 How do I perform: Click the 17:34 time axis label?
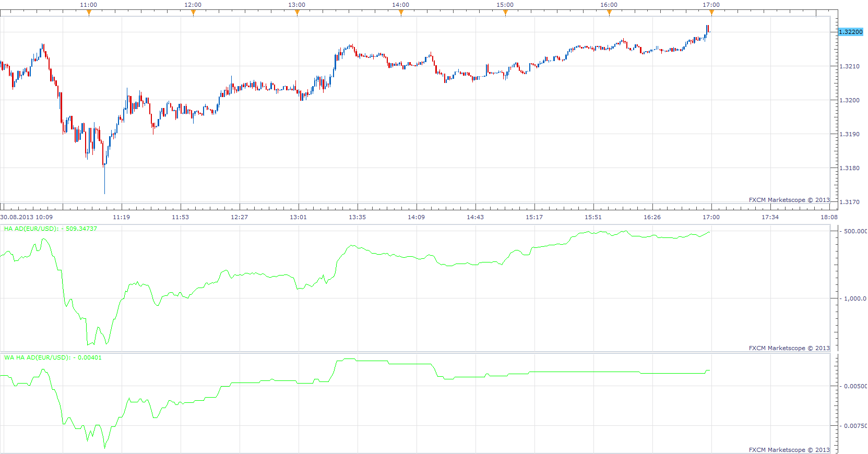(x=770, y=217)
